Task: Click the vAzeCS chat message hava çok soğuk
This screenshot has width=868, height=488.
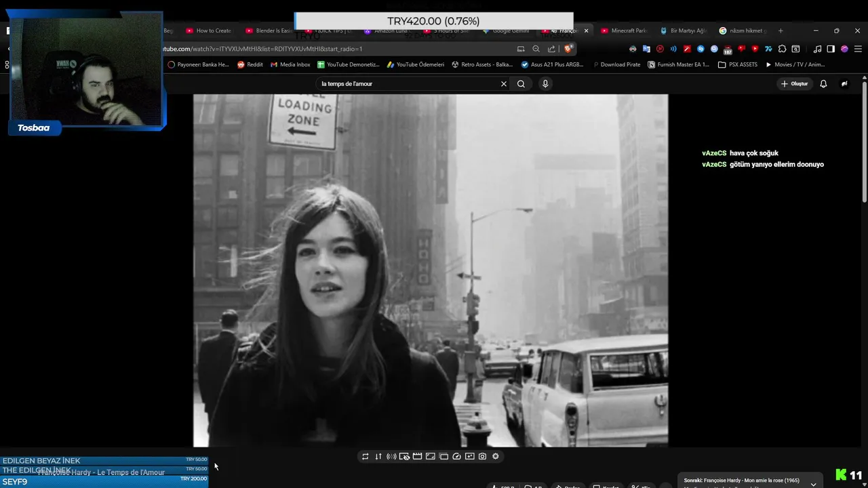Action: [x=740, y=153]
